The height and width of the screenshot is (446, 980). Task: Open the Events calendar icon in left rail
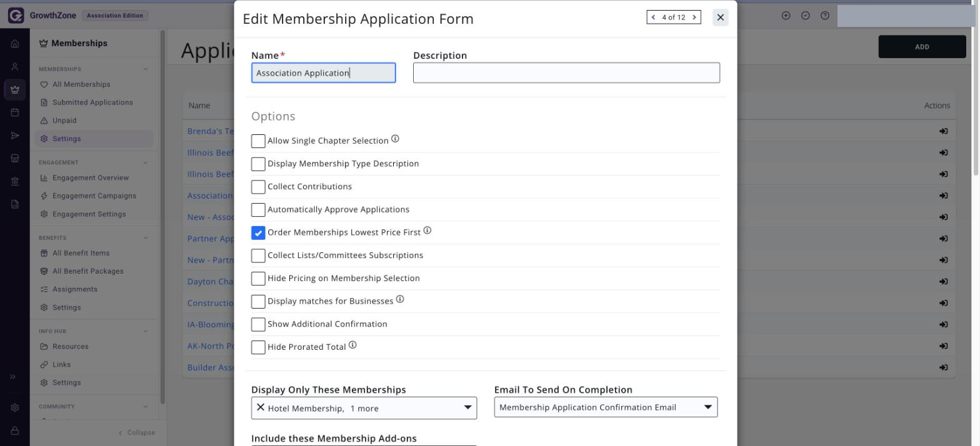point(15,112)
